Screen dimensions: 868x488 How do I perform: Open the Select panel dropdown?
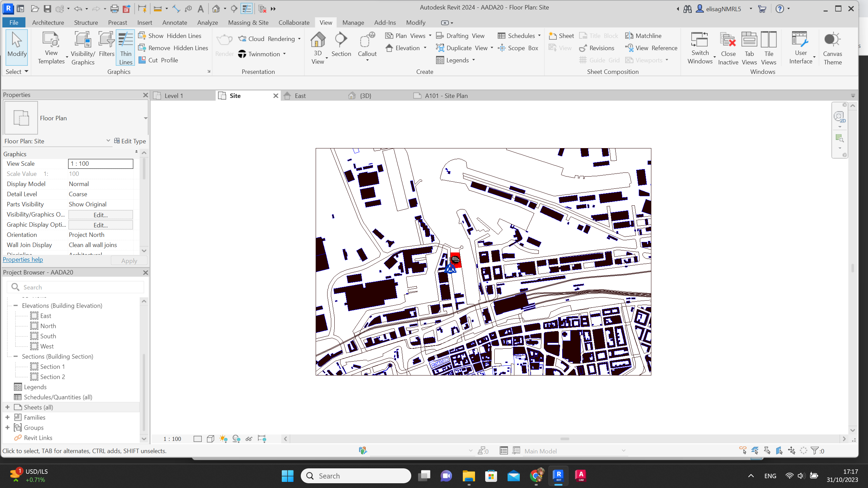click(x=17, y=72)
